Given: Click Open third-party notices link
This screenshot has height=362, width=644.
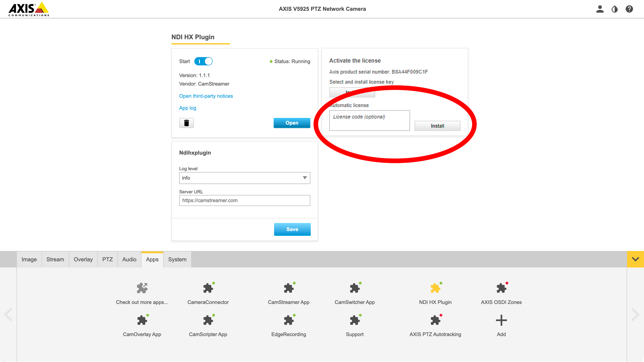Looking at the screenshot, I should click(x=206, y=96).
